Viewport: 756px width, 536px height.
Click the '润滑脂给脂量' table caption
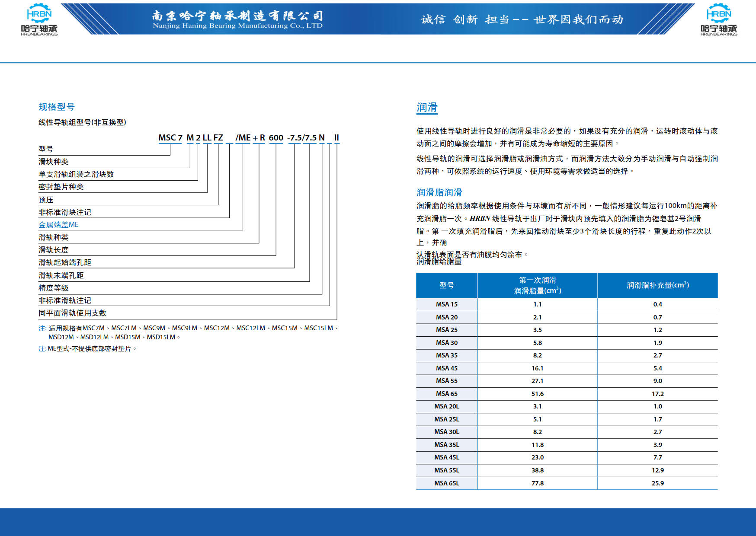coord(439,262)
